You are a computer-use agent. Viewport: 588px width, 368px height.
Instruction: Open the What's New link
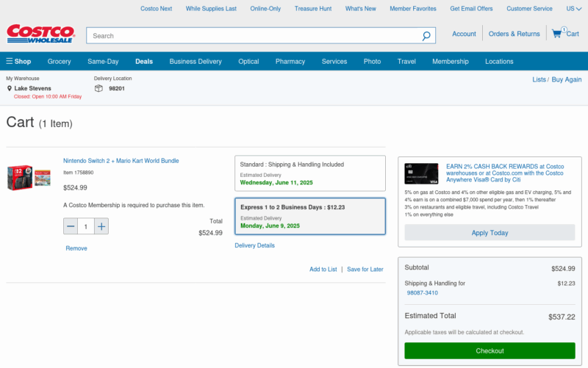coord(360,9)
